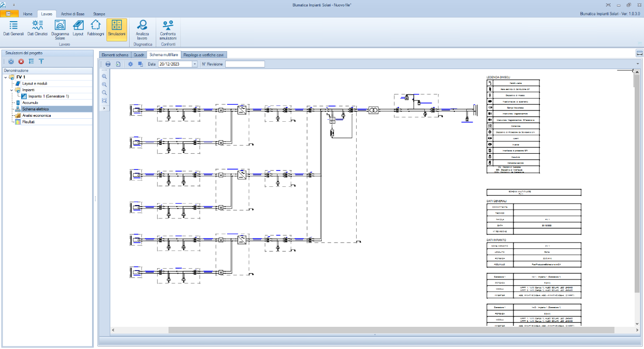The image size is (644, 349).
Task: Select Layout e moduli tree item
Action: (x=34, y=84)
